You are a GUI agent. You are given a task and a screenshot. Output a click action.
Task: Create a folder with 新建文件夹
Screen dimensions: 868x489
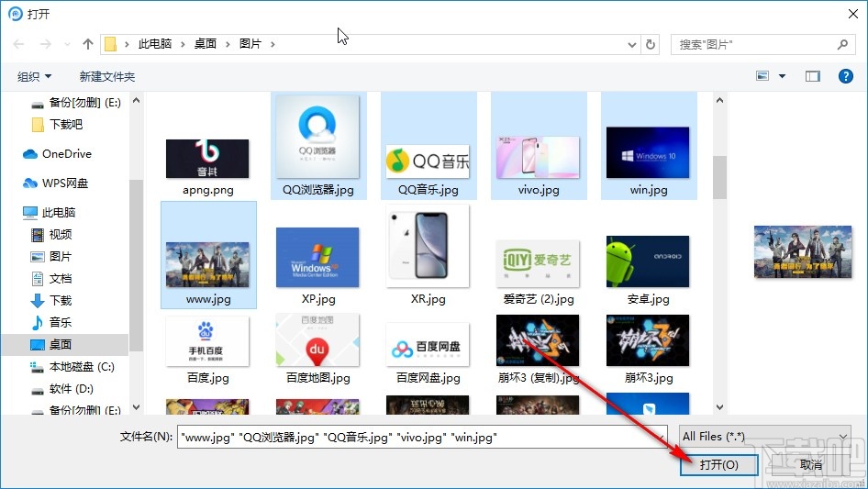pos(106,76)
